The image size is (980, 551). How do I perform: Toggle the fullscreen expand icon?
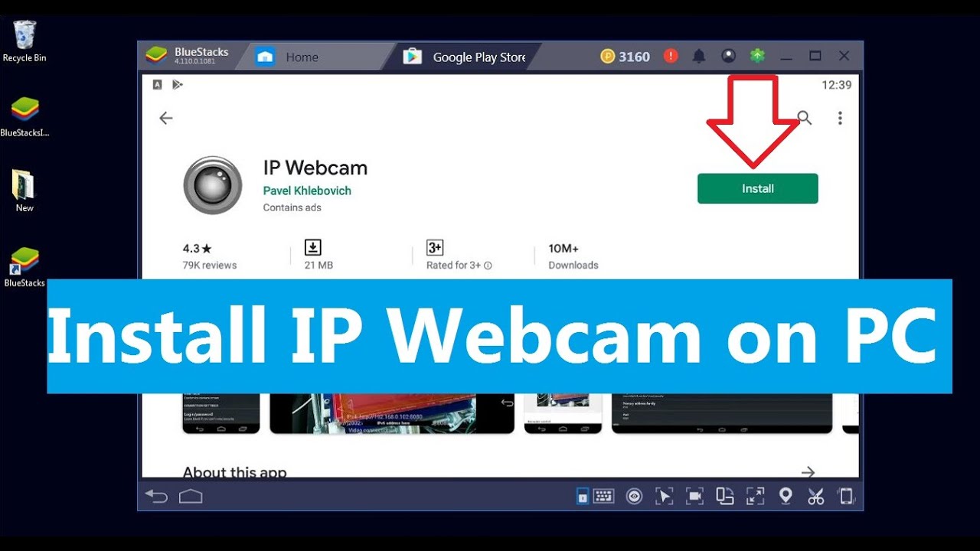point(755,497)
